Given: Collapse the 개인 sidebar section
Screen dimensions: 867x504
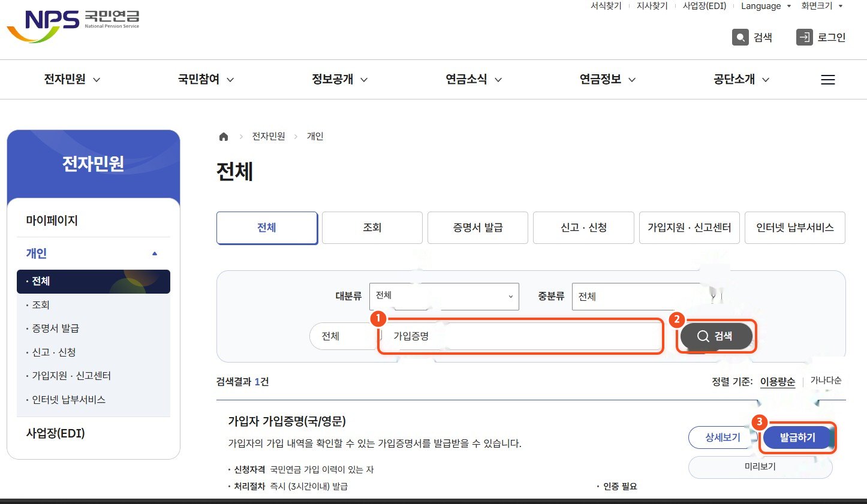Looking at the screenshot, I should pyautogui.click(x=93, y=253).
